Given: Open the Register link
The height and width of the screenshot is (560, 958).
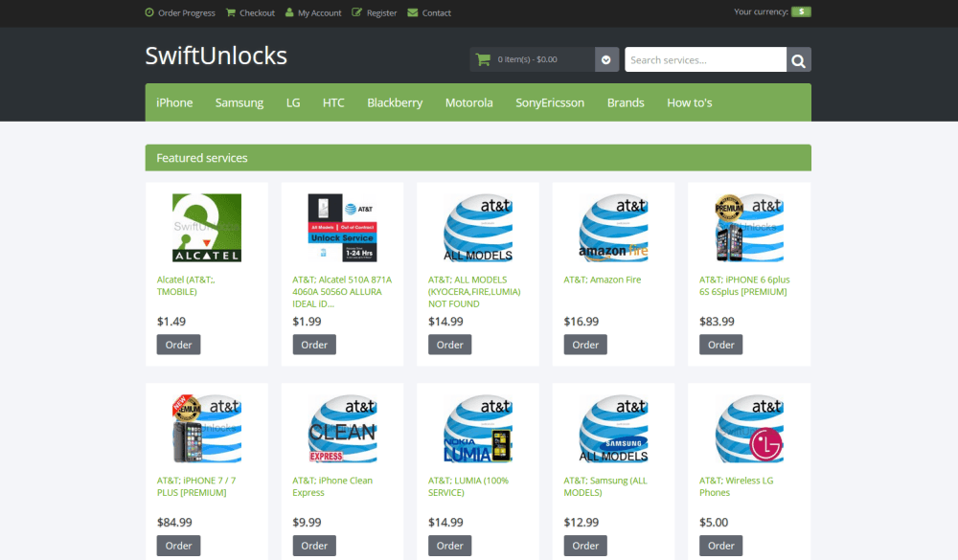Looking at the screenshot, I should (382, 12).
